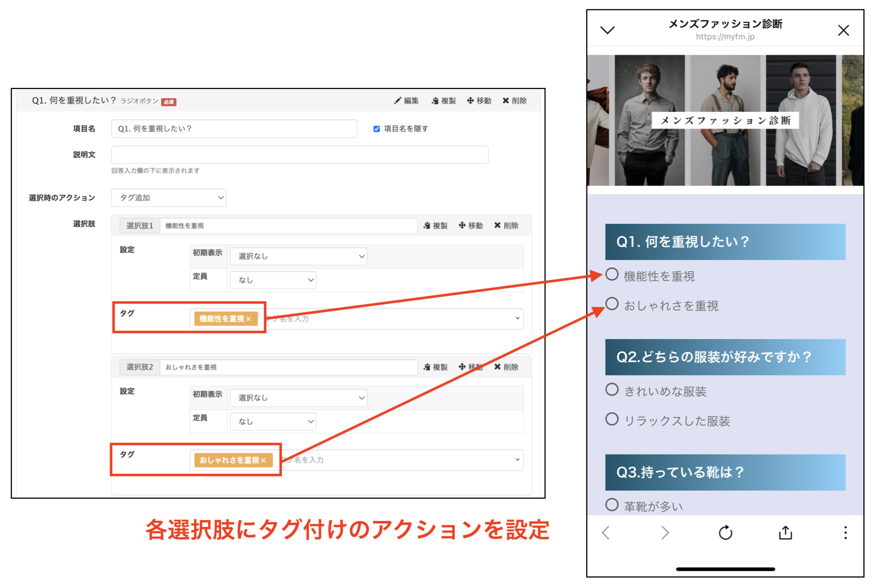Tap the share icon in the preview toolbar
Screen dimensions: 875x588
coord(785,532)
